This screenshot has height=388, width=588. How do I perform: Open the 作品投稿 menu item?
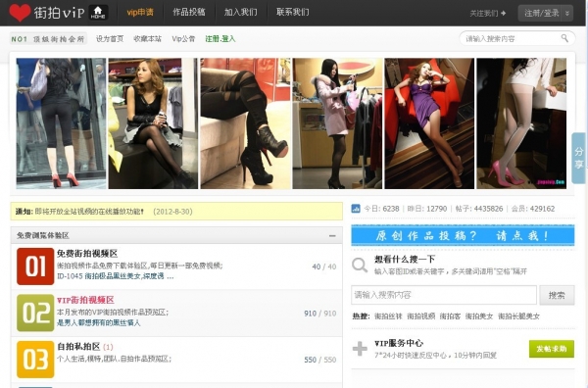click(189, 13)
